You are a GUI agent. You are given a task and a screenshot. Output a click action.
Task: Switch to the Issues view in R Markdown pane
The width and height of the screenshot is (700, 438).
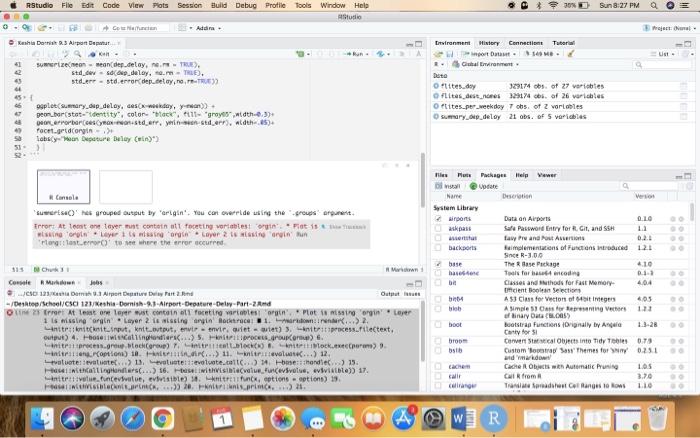412,294
